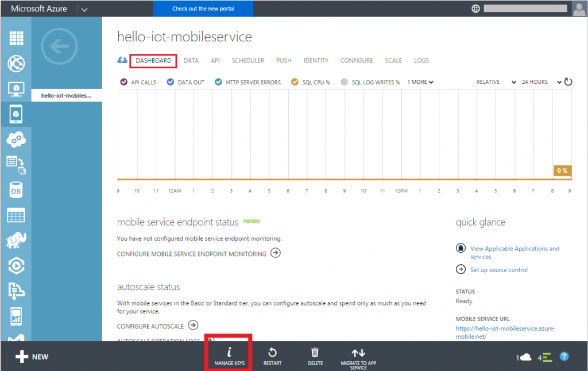Expand the Microsoft Azure header chevron
The width and height of the screenshot is (588, 371).
[84, 9]
